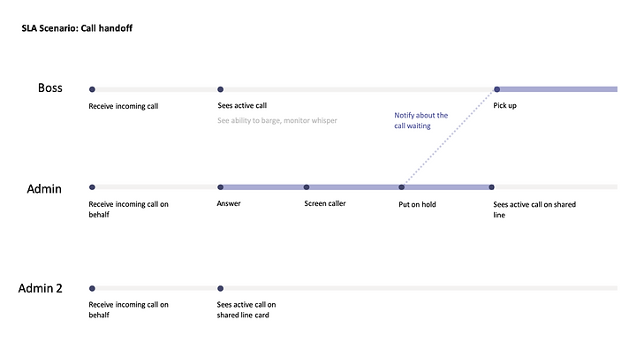Select the 'SLA Scenario: Call handoff' title

coord(77,28)
